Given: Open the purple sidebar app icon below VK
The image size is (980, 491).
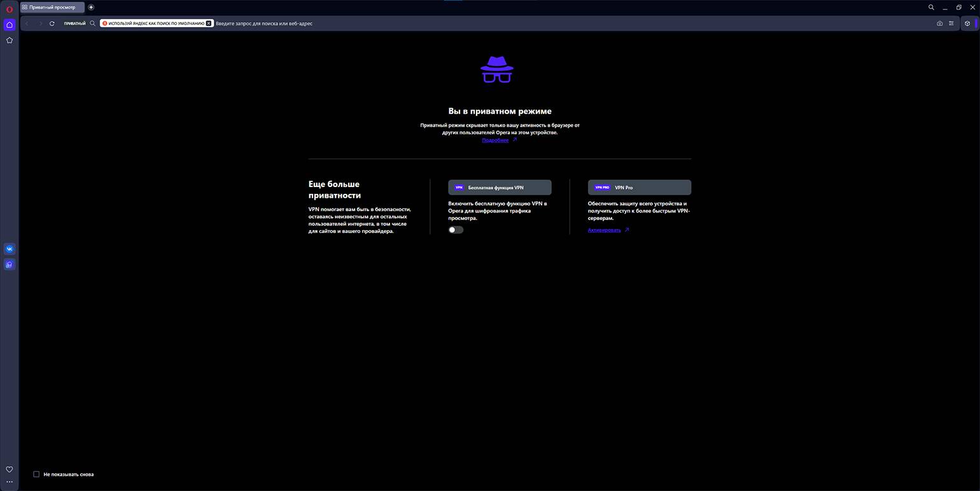Looking at the screenshot, I should (9, 265).
